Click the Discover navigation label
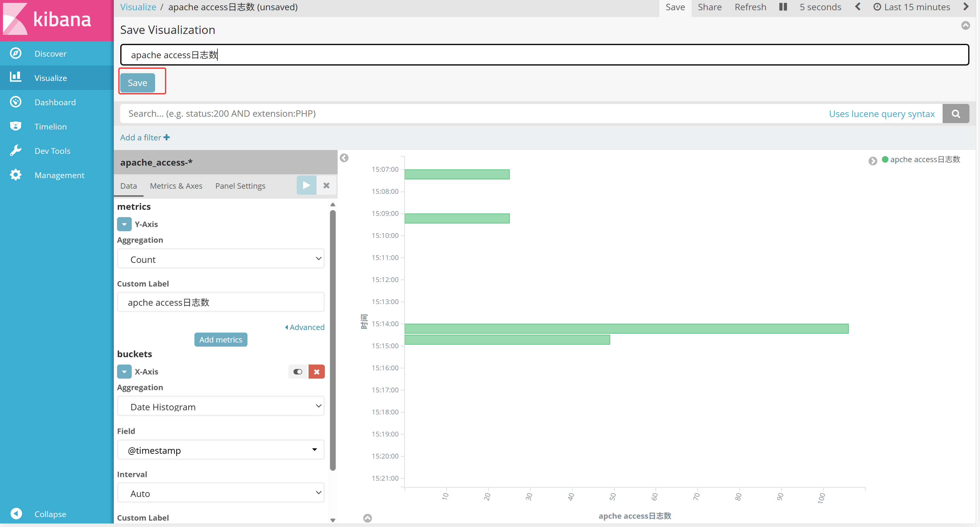Image resolution: width=980 pixels, height=527 pixels. pos(51,54)
